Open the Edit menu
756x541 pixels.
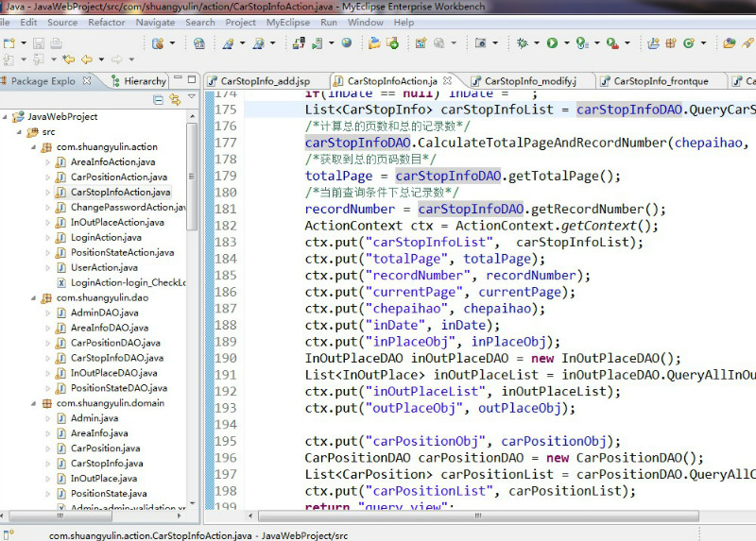28,22
